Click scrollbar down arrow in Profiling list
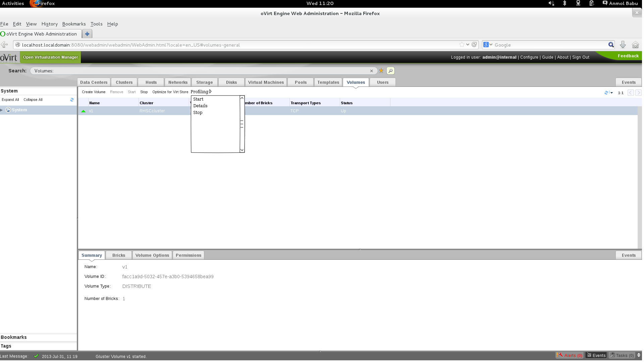 coord(242,150)
